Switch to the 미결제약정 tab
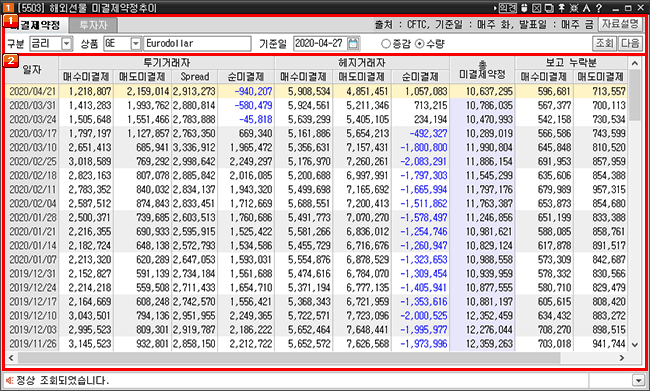 point(36,25)
